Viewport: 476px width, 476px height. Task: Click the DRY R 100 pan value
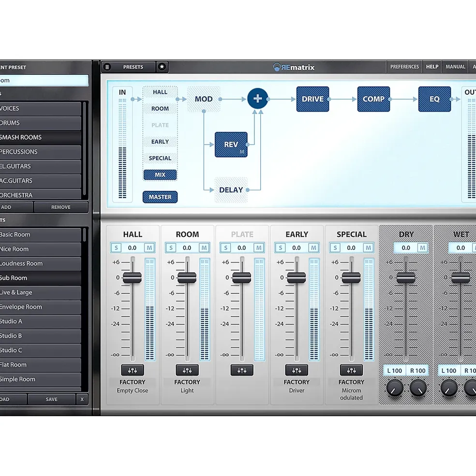pos(417,371)
